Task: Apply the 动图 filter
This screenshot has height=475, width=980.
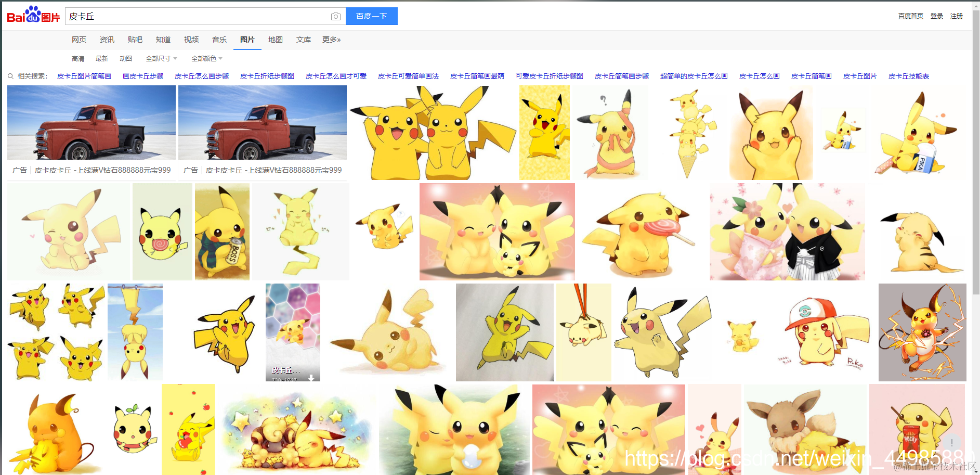Action: pos(126,59)
